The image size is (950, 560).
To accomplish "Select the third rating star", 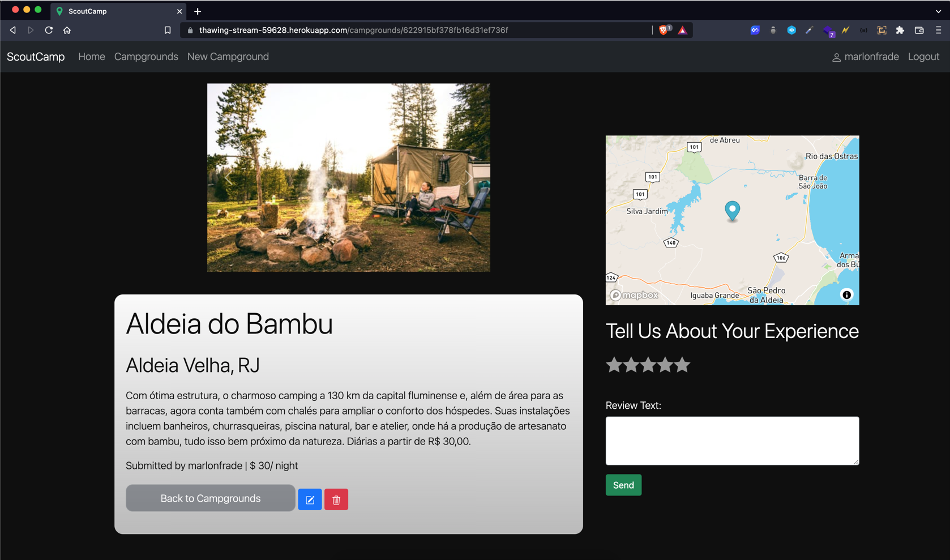I will [648, 365].
